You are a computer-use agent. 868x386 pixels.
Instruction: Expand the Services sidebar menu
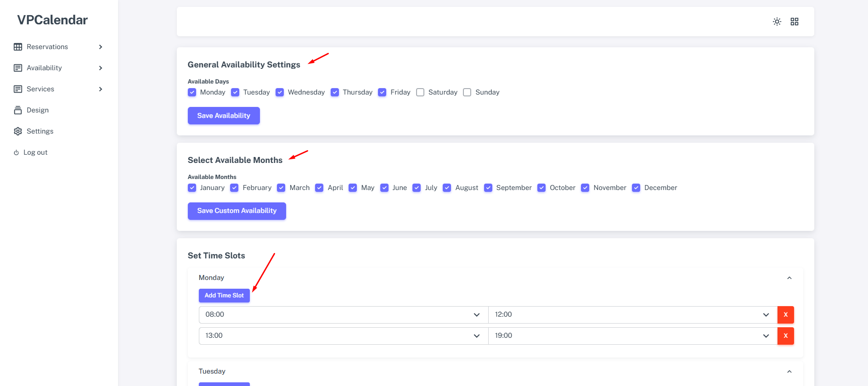pyautogui.click(x=101, y=89)
